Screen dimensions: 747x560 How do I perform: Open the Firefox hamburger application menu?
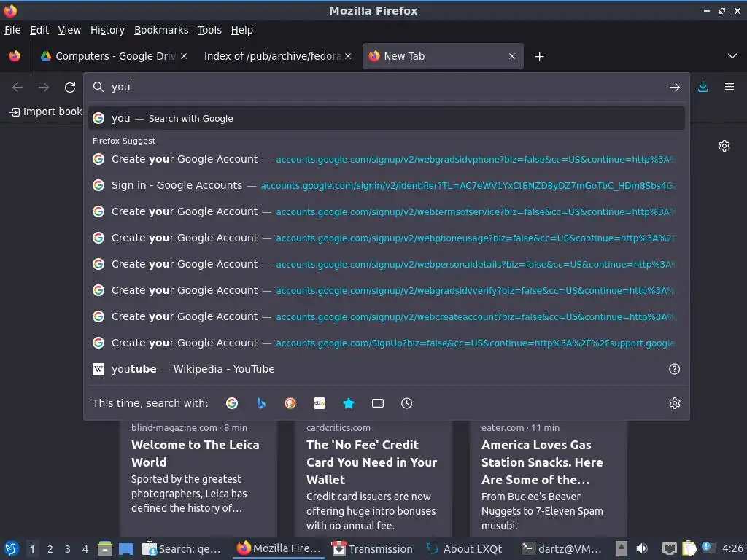[729, 87]
